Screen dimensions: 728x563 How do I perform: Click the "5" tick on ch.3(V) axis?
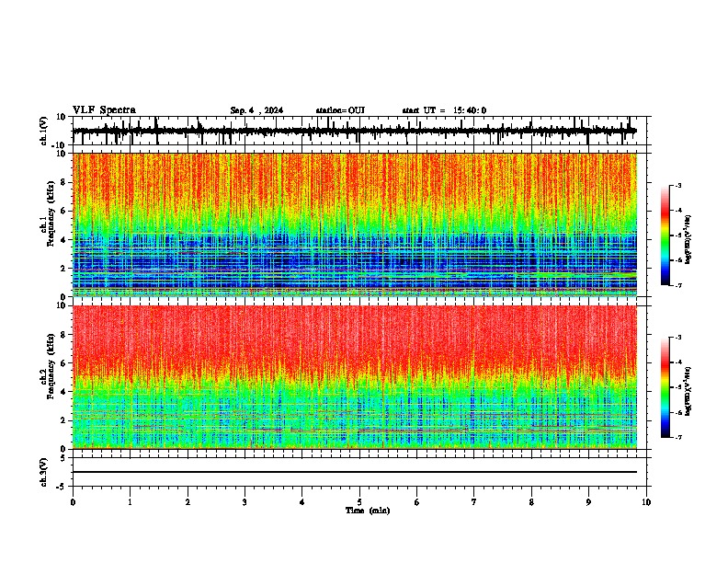tap(63, 458)
